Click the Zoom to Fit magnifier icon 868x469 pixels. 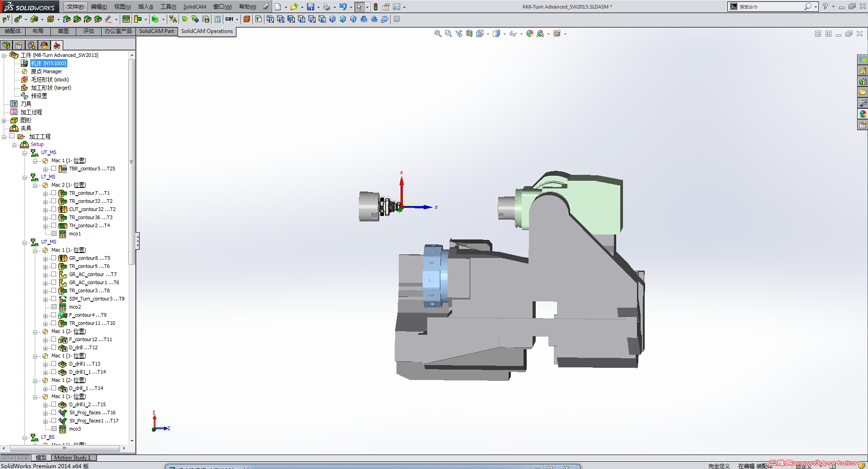438,33
